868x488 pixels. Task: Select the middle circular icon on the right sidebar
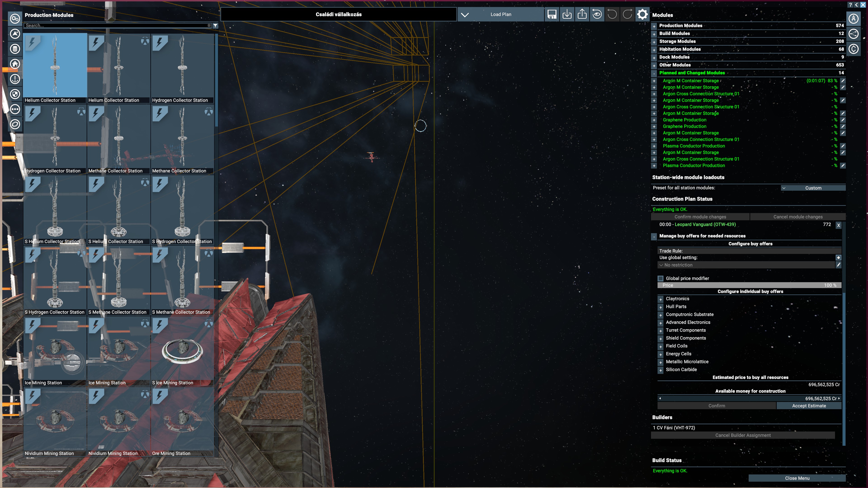tap(854, 34)
